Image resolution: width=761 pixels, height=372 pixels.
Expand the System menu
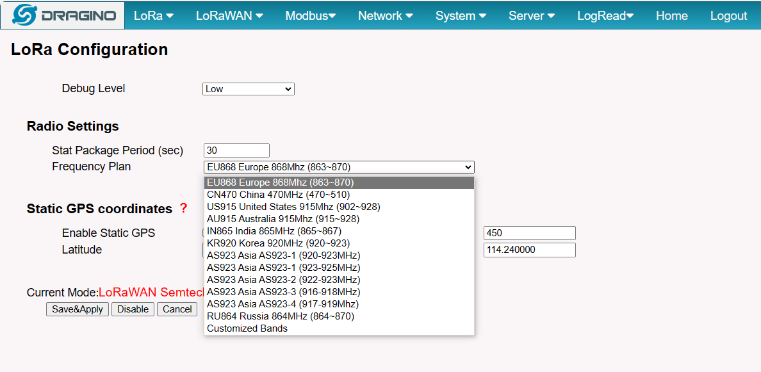tap(461, 16)
